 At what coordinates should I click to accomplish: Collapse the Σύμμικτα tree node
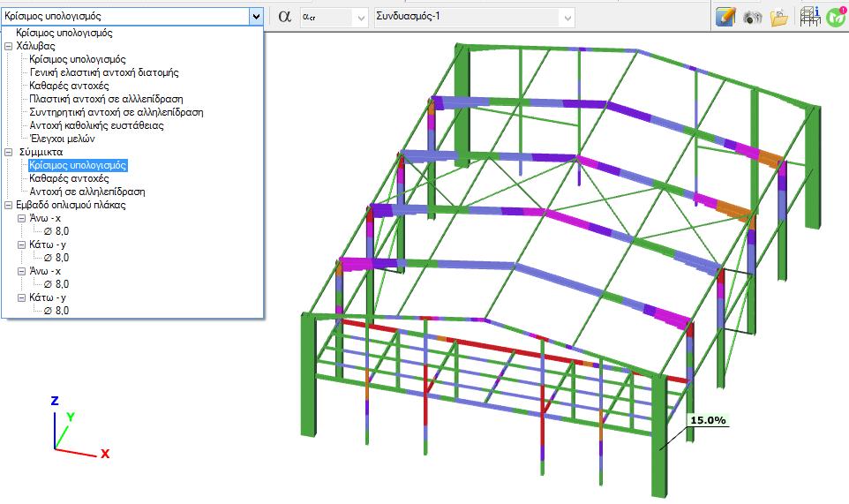coord(8,153)
